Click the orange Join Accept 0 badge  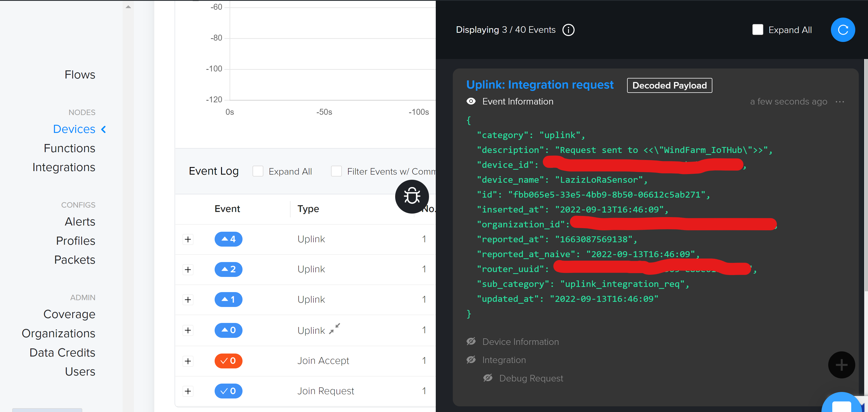pyautogui.click(x=228, y=361)
